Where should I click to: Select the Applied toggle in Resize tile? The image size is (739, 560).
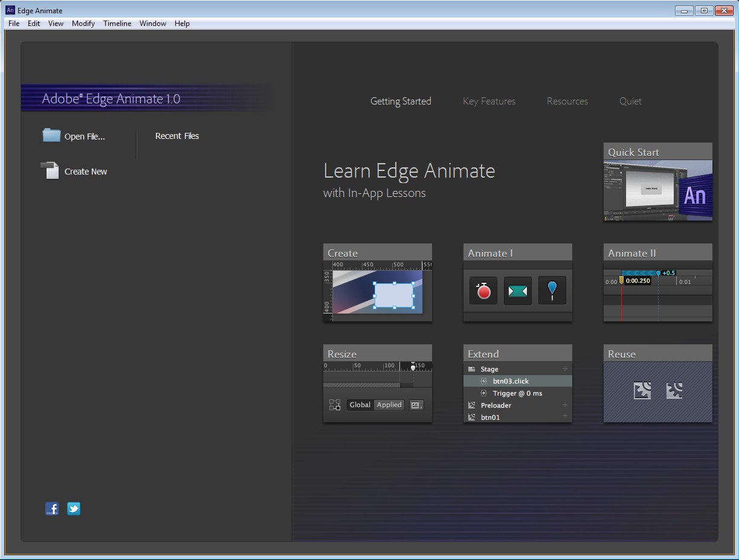389,405
